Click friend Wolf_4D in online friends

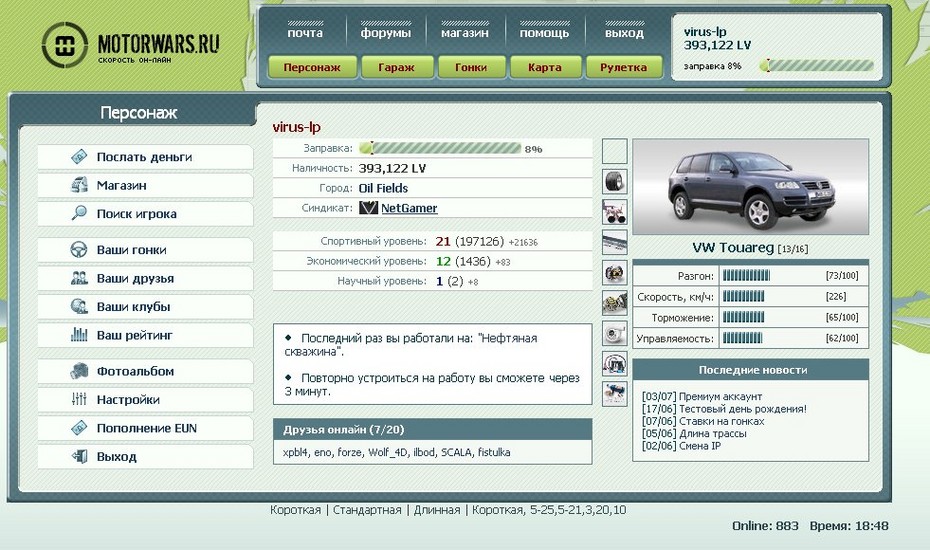pyautogui.click(x=387, y=452)
